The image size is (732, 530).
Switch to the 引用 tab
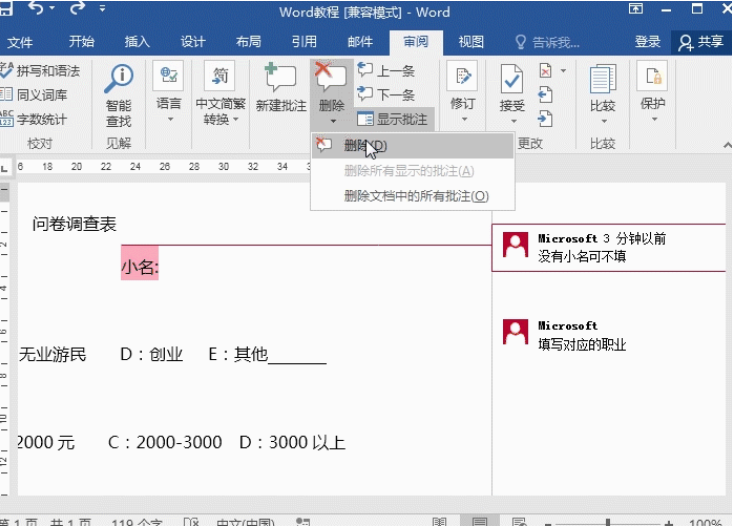[x=304, y=42]
